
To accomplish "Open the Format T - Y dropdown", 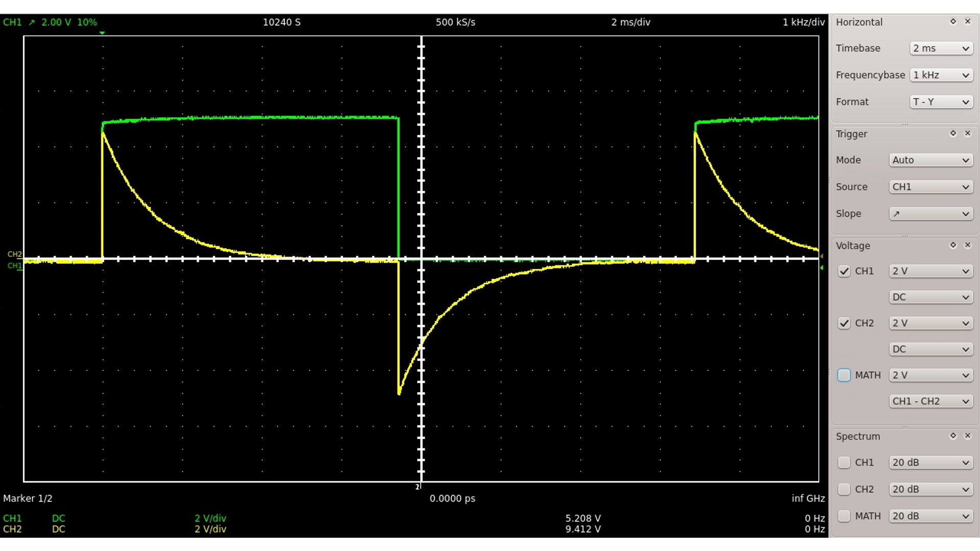I will 941,102.
